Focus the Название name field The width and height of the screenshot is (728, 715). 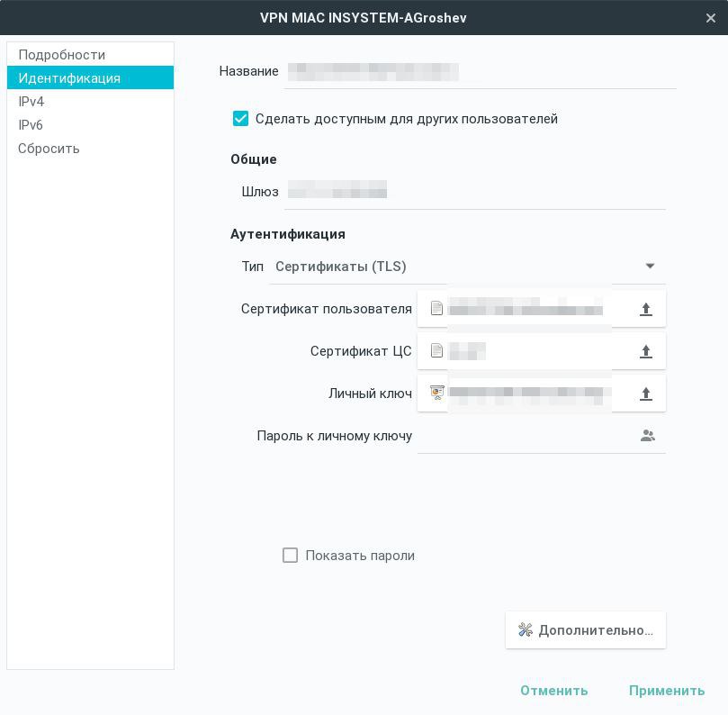[x=480, y=72]
